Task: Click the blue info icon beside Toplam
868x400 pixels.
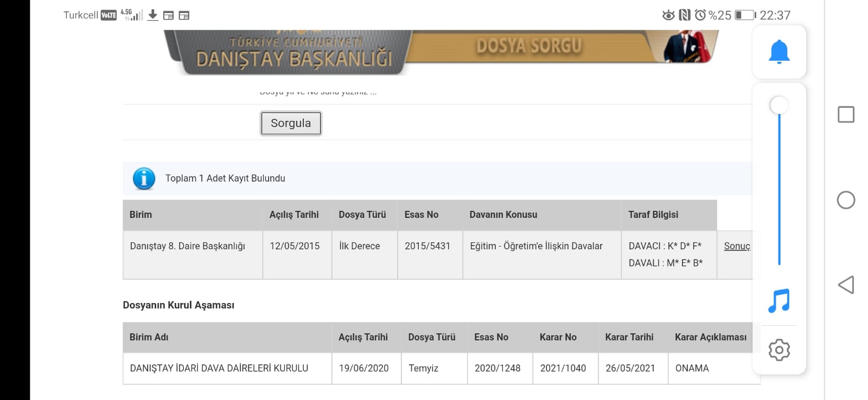Action: 144,178
